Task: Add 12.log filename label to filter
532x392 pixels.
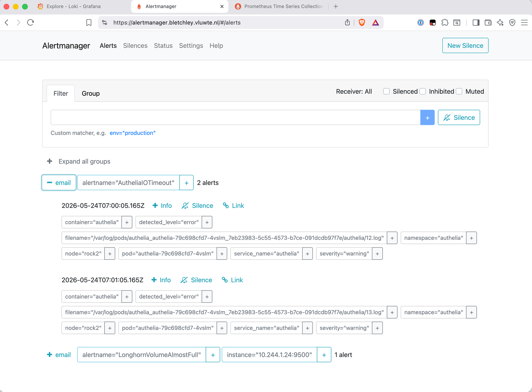Action: [x=392, y=238]
